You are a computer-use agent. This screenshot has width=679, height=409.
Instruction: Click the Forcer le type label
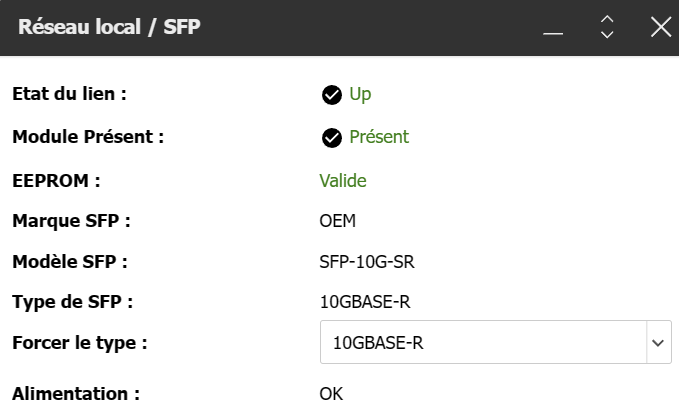click(x=80, y=343)
